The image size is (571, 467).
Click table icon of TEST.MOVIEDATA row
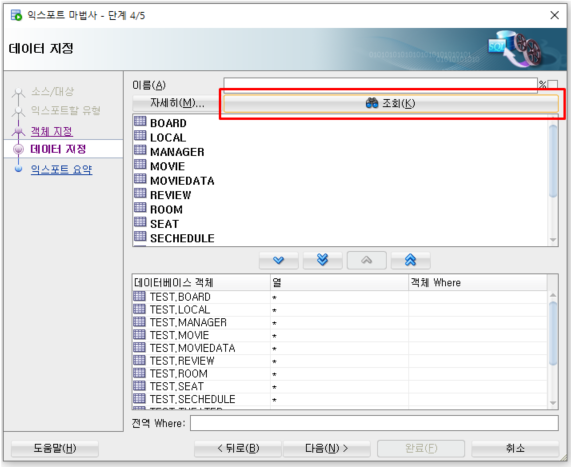(x=139, y=347)
